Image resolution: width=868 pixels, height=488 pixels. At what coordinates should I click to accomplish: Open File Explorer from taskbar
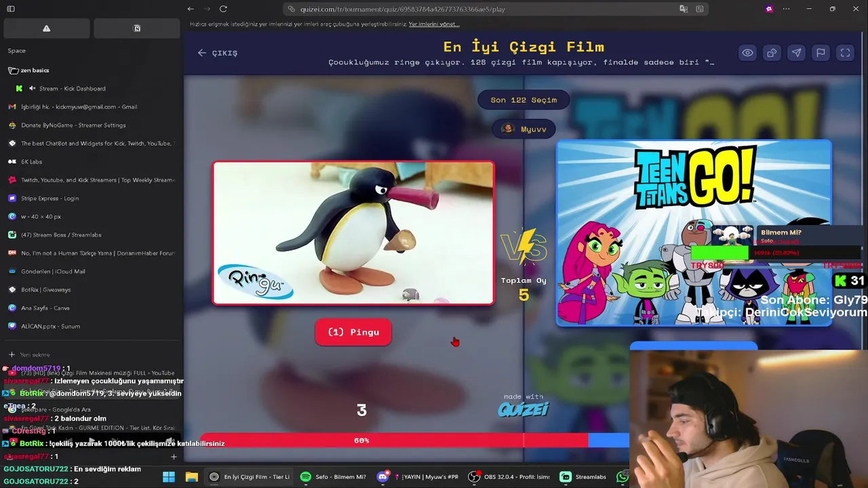coord(192,477)
